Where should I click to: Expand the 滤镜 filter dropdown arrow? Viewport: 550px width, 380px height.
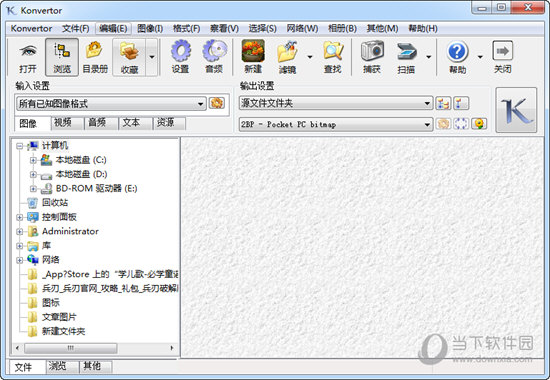[x=310, y=56]
